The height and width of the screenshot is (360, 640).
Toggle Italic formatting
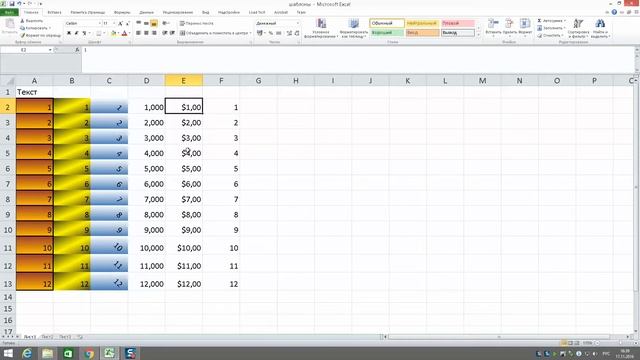pyautogui.click(x=76, y=33)
